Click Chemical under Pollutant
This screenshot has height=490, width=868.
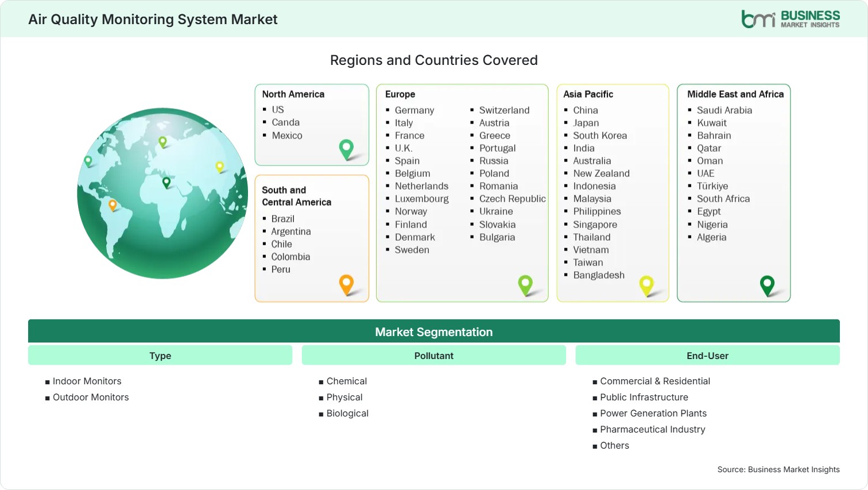coord(347,381)
